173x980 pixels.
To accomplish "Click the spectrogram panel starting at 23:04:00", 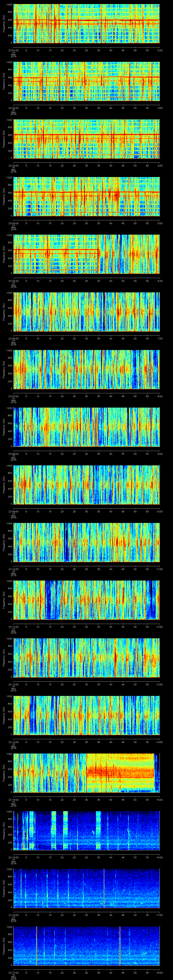I will click(x=87, y=196).
